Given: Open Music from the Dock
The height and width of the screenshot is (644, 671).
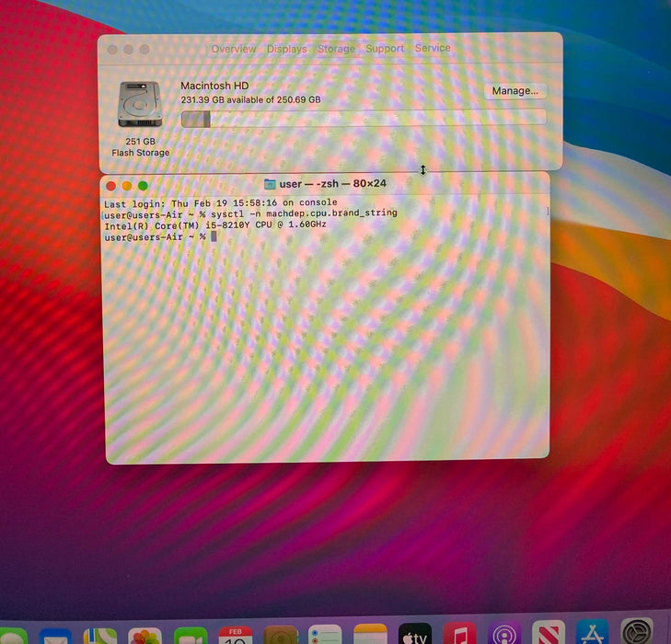Looking at the screenshot, I should (460, 633).
